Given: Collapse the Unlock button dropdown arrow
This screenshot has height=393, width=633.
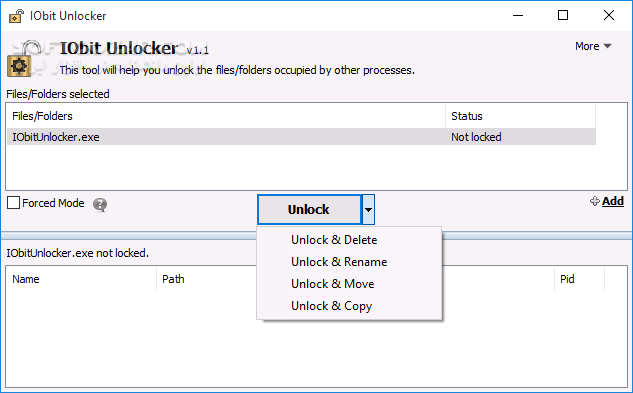Looking at the screenshot, I should pos(368,210).
